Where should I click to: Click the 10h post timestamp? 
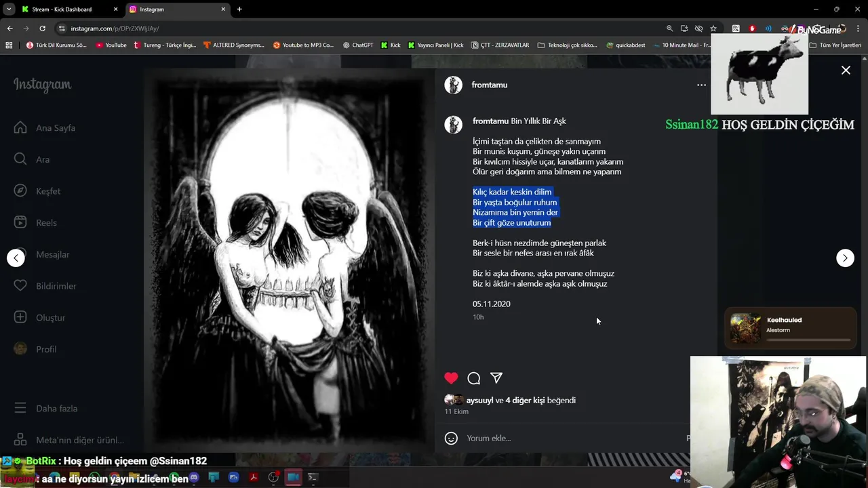(x=478, y=317)
